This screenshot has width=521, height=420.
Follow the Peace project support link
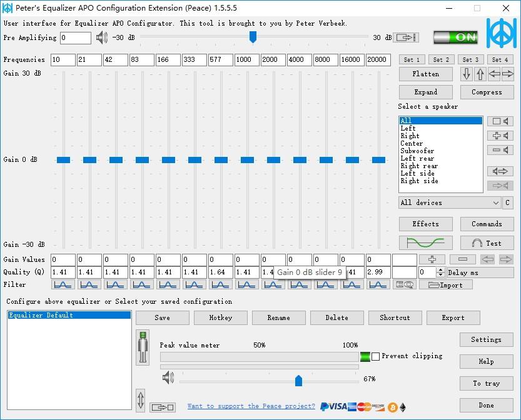pos(251,406)
